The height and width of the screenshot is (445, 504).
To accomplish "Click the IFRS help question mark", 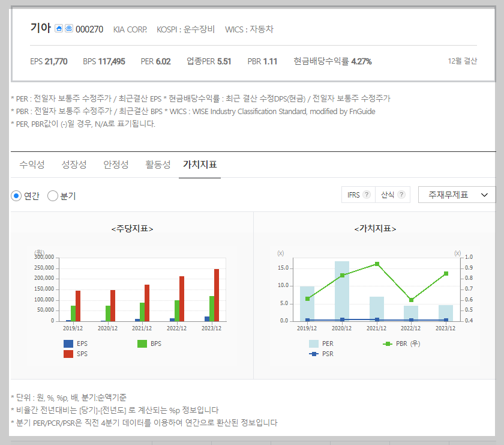I will (367, 195).
